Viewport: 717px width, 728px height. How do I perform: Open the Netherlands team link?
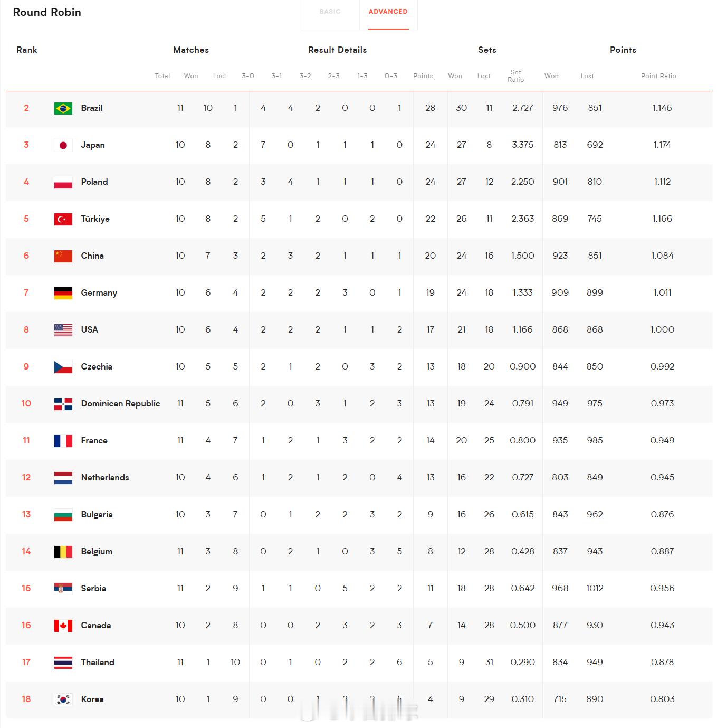pyautogui.click(x=105, y=477)
